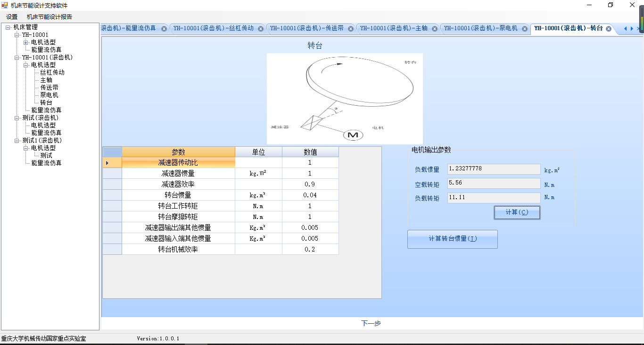644x345 pixels.
Task: Switch to the YH-10001(滚齿机)-主轴 tab
Action: point(394,28)
